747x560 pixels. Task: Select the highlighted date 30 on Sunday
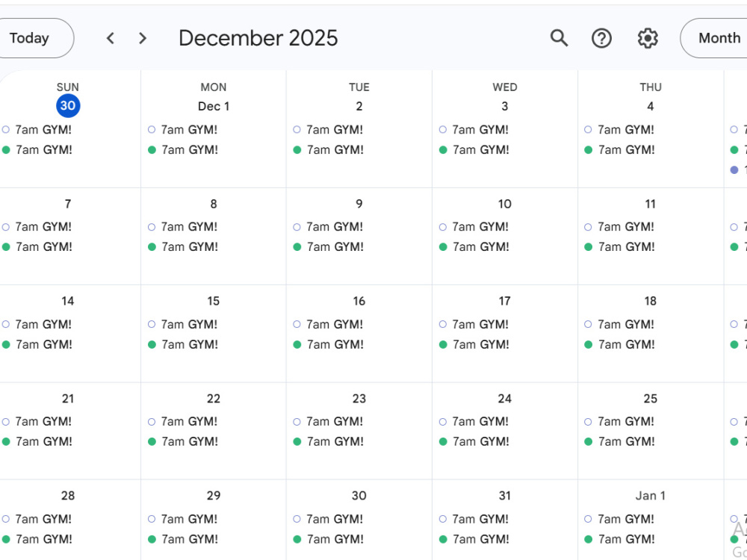click(x=68, y=106)
